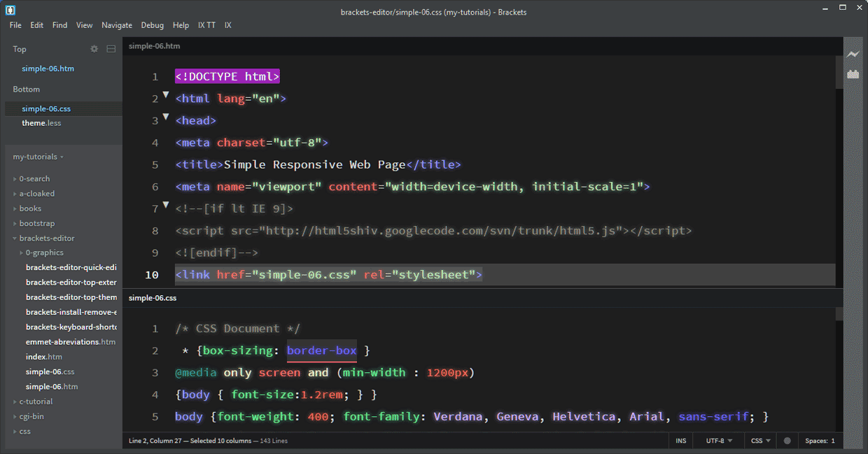This screenshot has width=868, height=454.
Task: Open the UTF-8 encoding dropdown
Action: pyautogui.click(x=720, y=441)
